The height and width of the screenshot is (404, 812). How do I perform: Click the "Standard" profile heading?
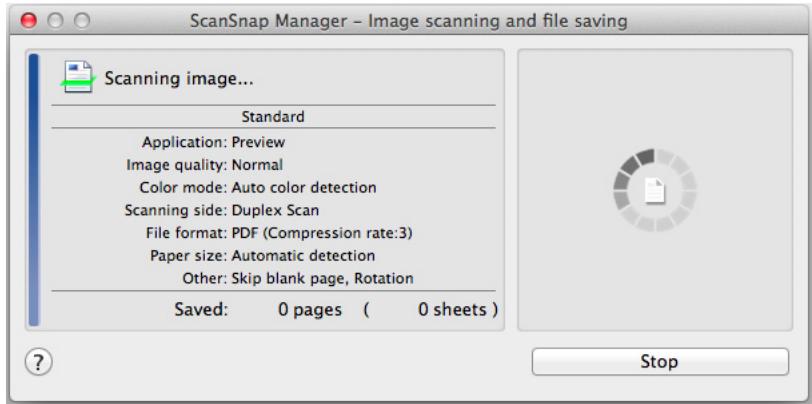(x=273, y=117)
